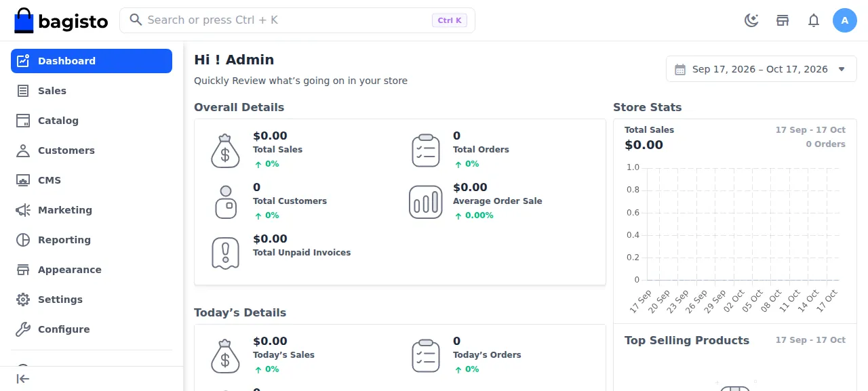Go to Appearance section
This screenshot has height=391, width=868.
click(x=92, y=270)
